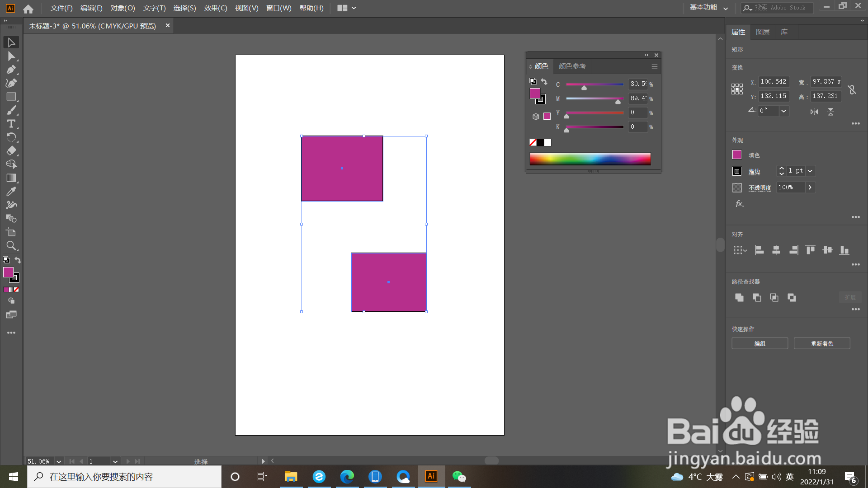Screen dimensions: 868x488
Task: Swap fill and stroke in Color panel
Action: click(x=544, y=82)
